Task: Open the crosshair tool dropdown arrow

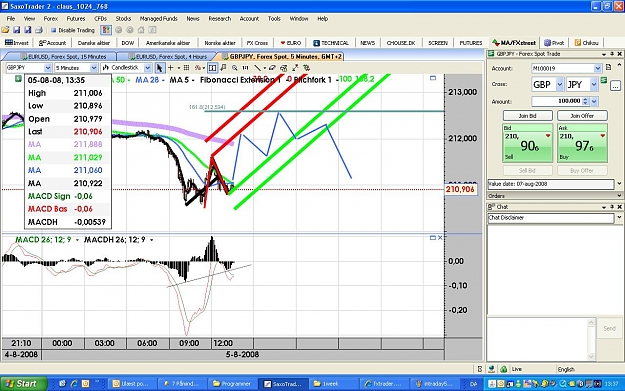Action: [x=178, y=68]
